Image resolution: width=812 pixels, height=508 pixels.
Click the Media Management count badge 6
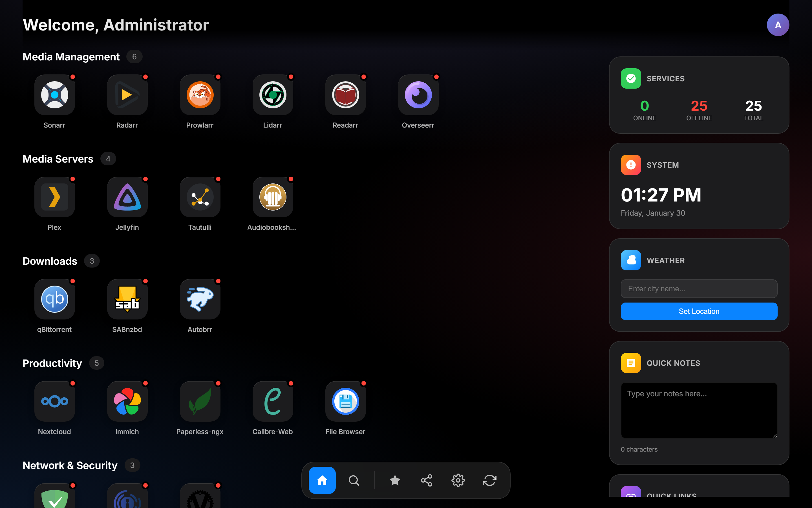click(134, 57)
